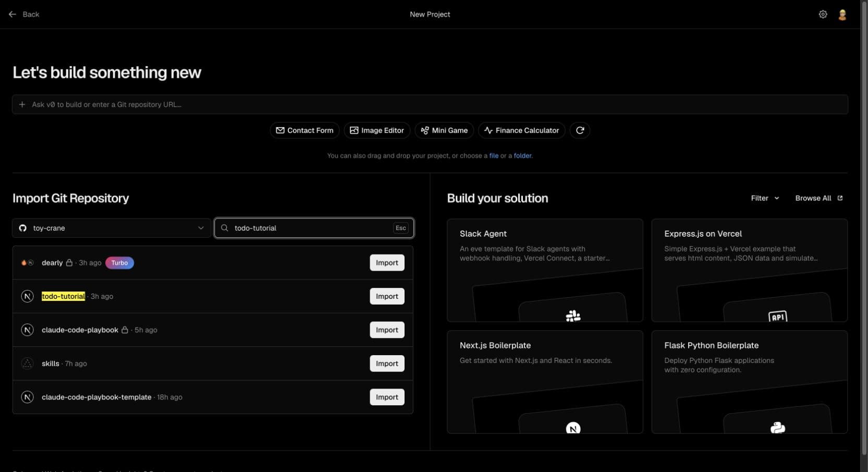Go Back to the previous page
The height and width of the screenshot is (472, 868).
coord(24,15)
